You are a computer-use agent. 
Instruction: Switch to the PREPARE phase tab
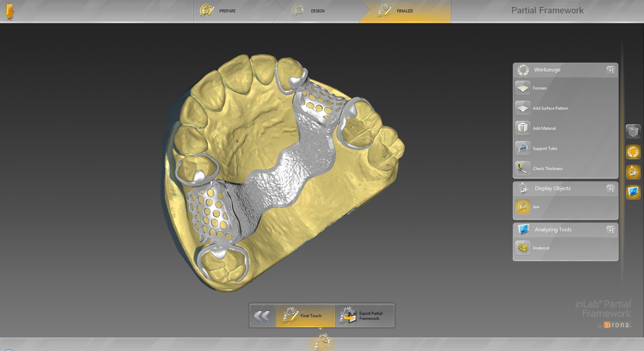click(233, 11)
